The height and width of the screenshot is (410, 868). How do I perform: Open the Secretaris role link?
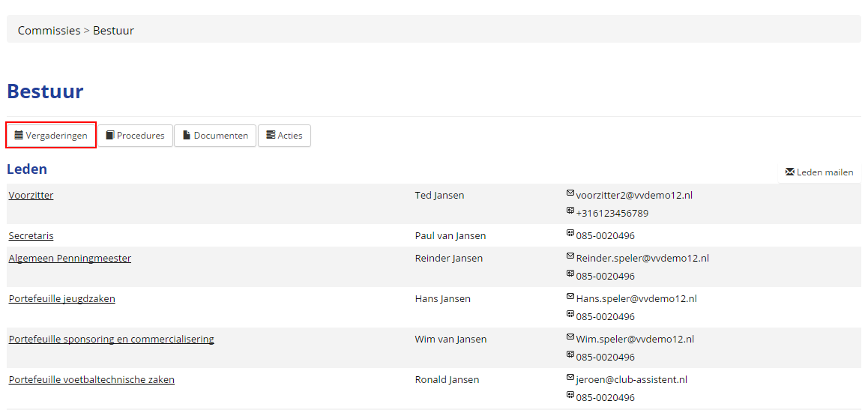click(x=31, y=236)
